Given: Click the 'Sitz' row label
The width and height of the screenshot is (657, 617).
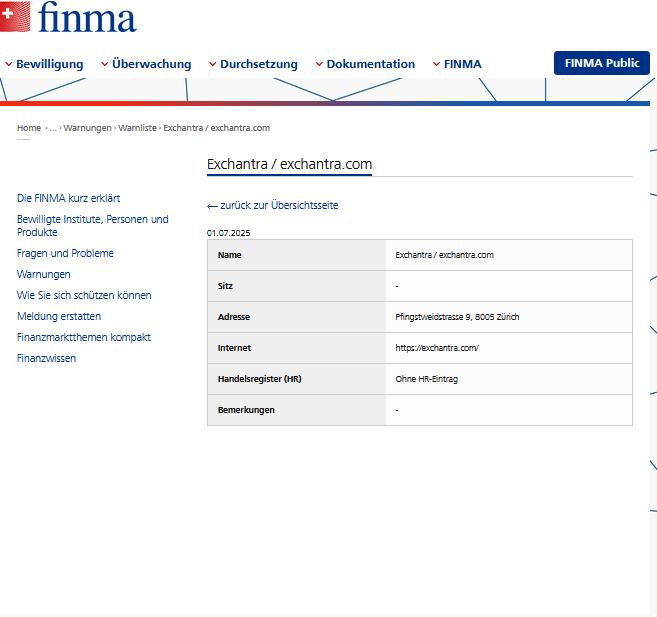Looking at the screenshot, I should tap(225, 286).
